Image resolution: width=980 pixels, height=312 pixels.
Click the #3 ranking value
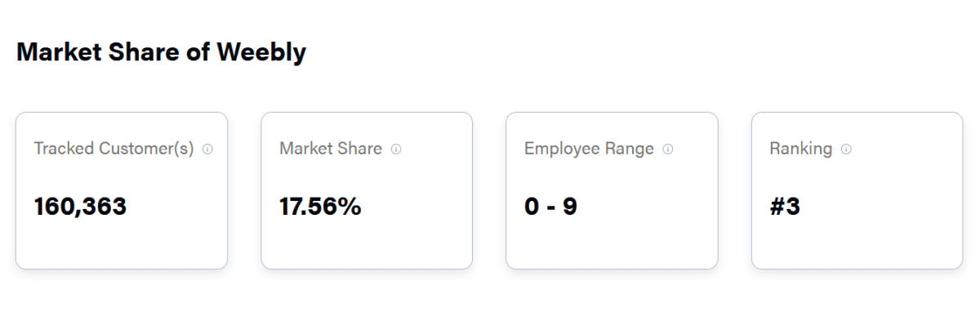click(785, 207)
